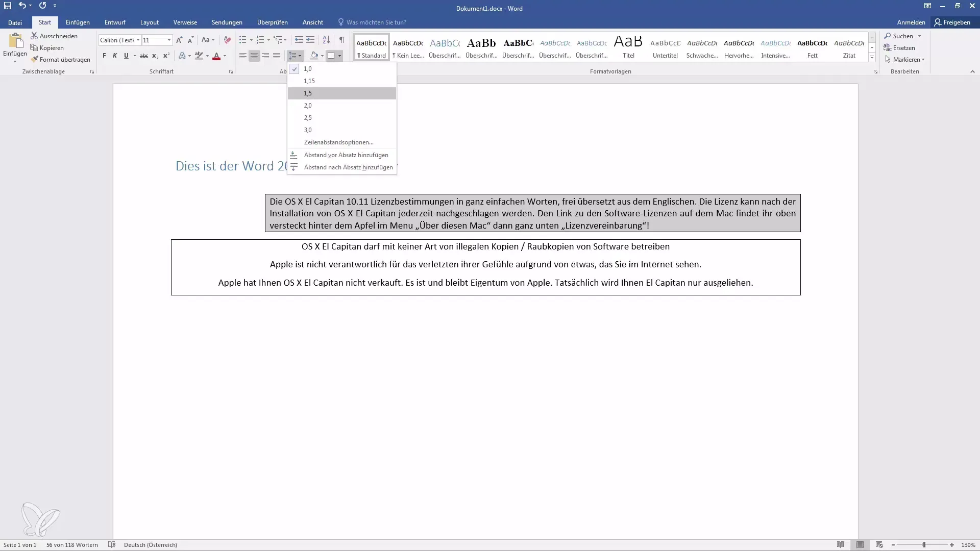Toggle Abstand vor Absatz hinzufügen
Image resolution: width=980 pixels, height=551 pixels.
coord(345,154)
